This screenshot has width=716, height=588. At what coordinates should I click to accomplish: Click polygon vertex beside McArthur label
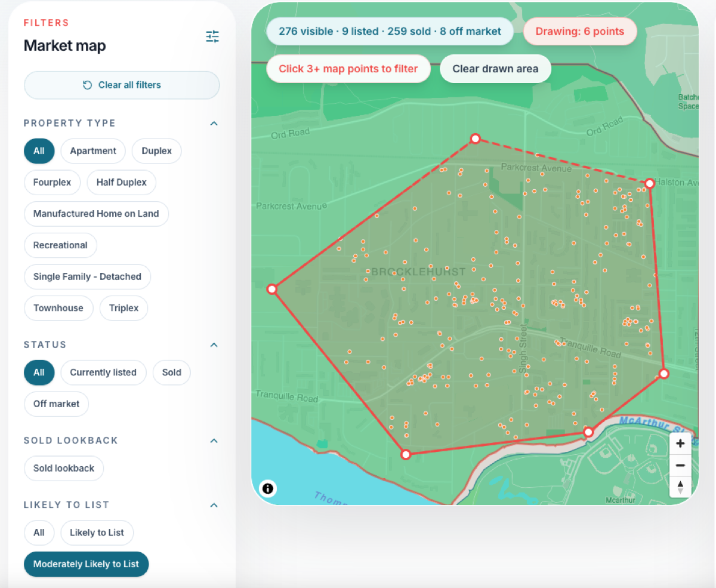coord(588,432)
